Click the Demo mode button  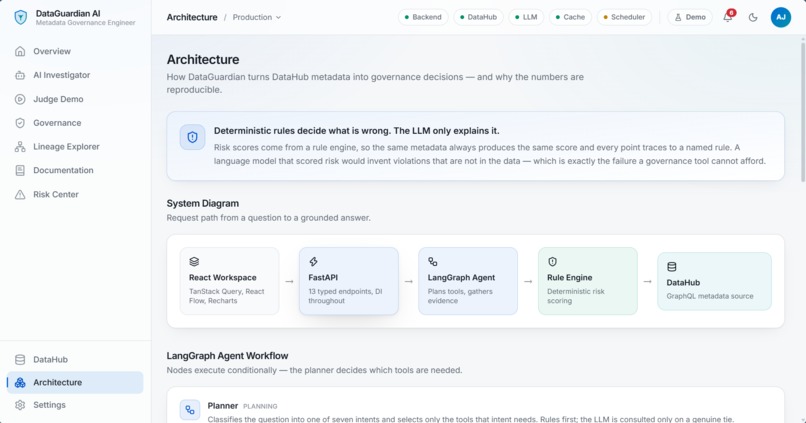(690, 17)
